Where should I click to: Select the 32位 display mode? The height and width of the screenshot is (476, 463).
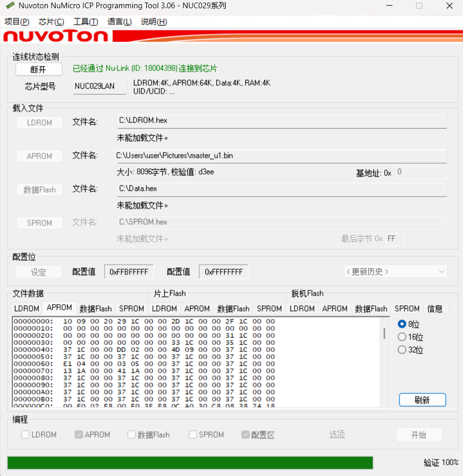pyautogui.click(x=402, y=350)
